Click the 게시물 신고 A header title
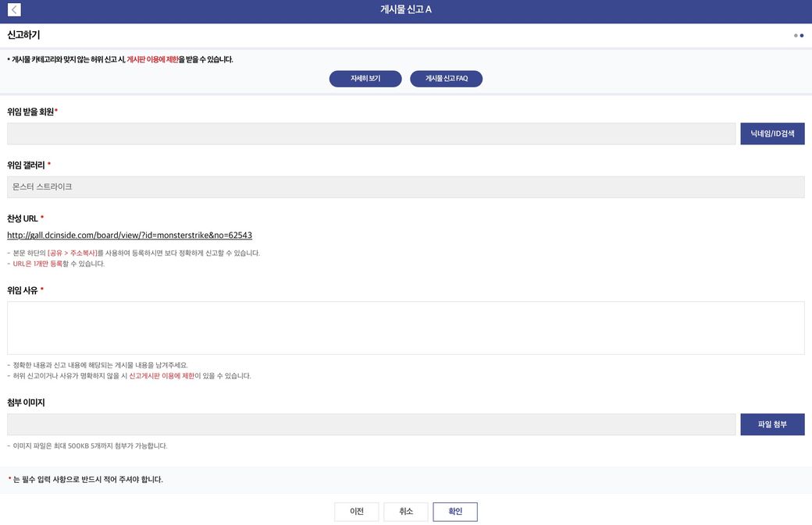Viewport: 812px width, 525px height. 406,9
